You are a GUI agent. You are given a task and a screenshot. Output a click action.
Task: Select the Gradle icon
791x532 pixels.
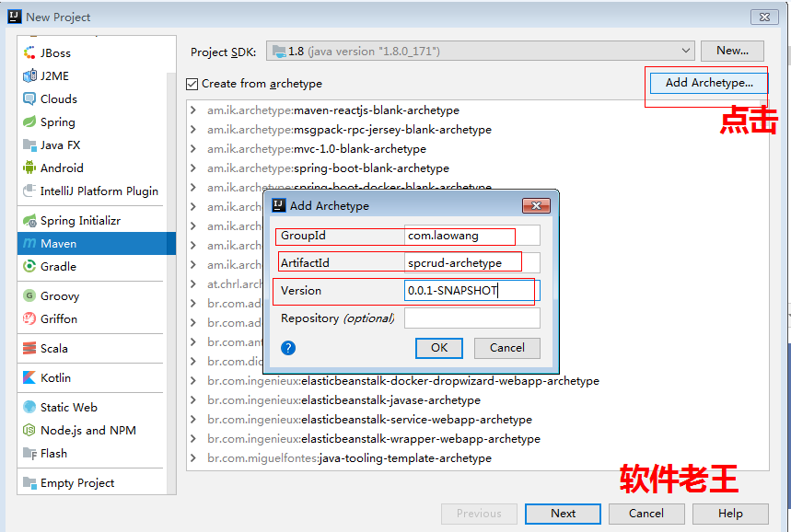pyautogui.click(x=29, y=266)
